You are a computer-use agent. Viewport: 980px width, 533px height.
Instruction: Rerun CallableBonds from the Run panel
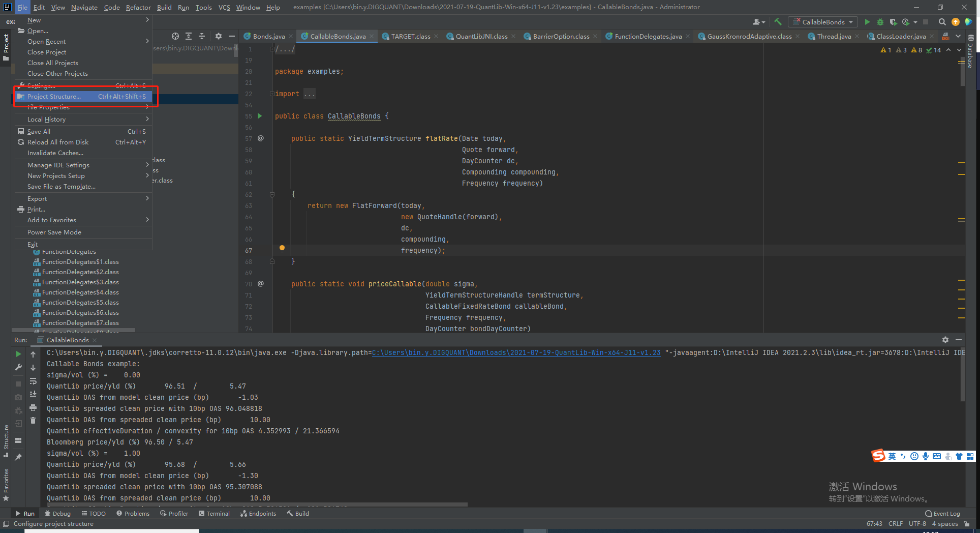(18, 353)
